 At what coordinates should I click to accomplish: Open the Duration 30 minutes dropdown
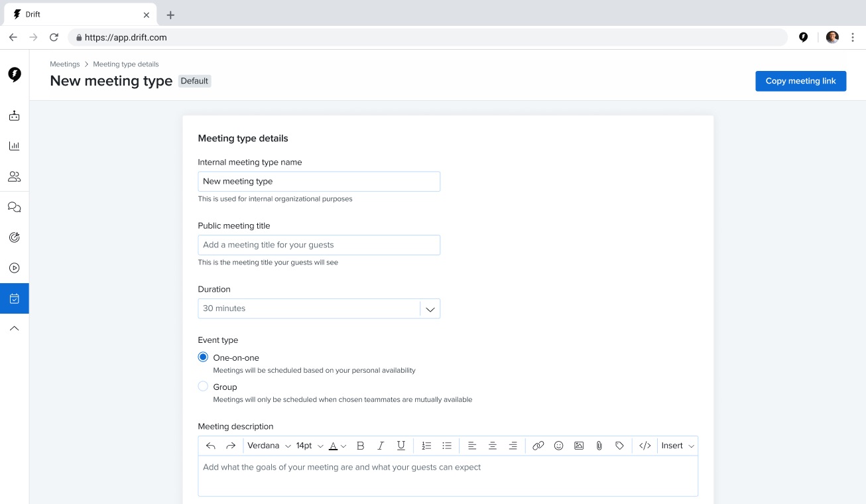(319, 308)
